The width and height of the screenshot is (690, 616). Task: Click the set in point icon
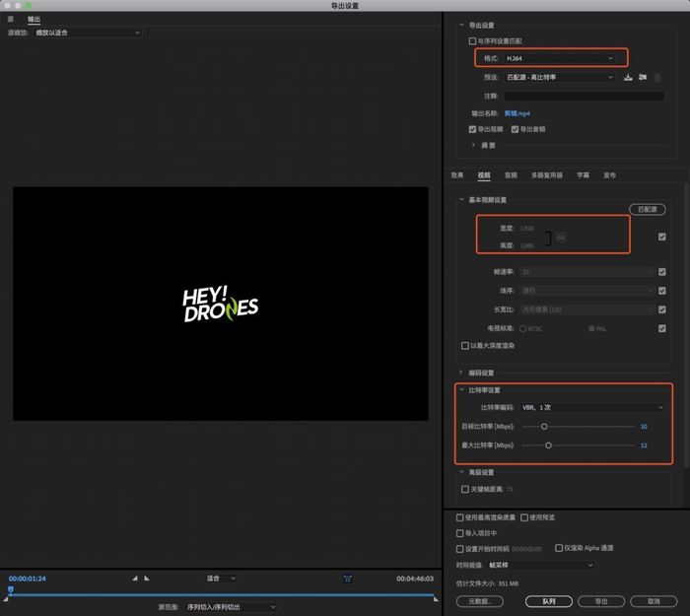tap(135, 579)
